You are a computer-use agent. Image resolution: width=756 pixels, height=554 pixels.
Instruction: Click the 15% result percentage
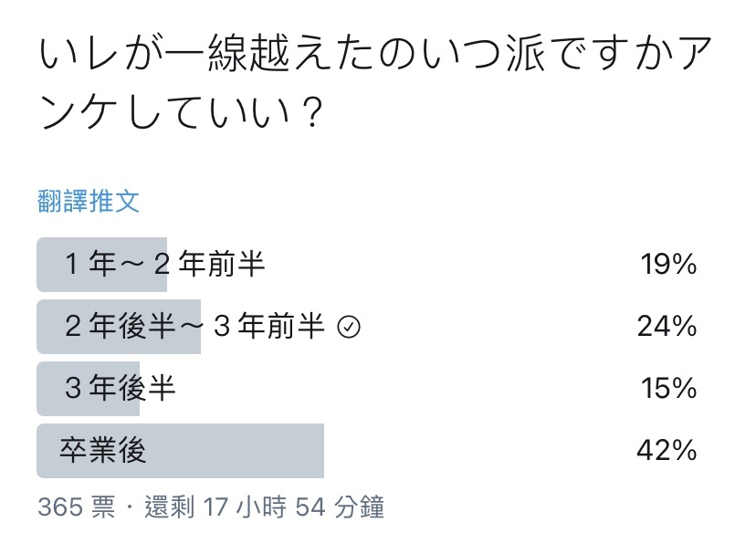668,389
